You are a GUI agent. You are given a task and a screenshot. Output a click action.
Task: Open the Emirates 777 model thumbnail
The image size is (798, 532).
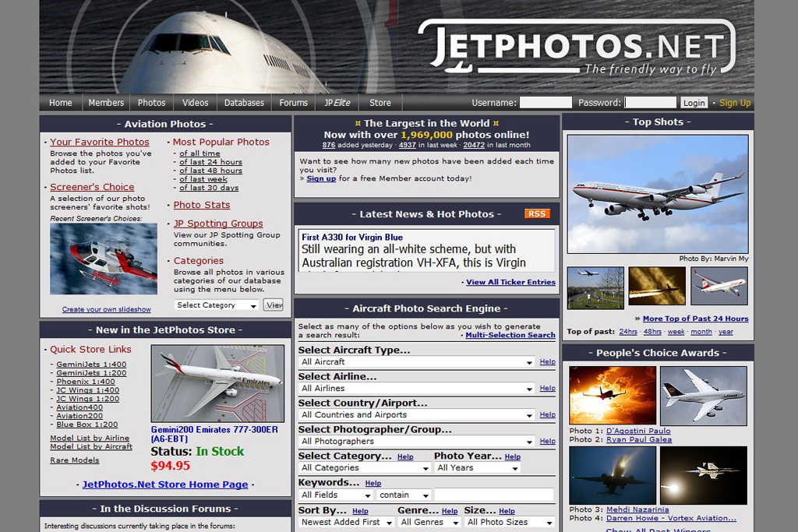[x=218, y=384]
